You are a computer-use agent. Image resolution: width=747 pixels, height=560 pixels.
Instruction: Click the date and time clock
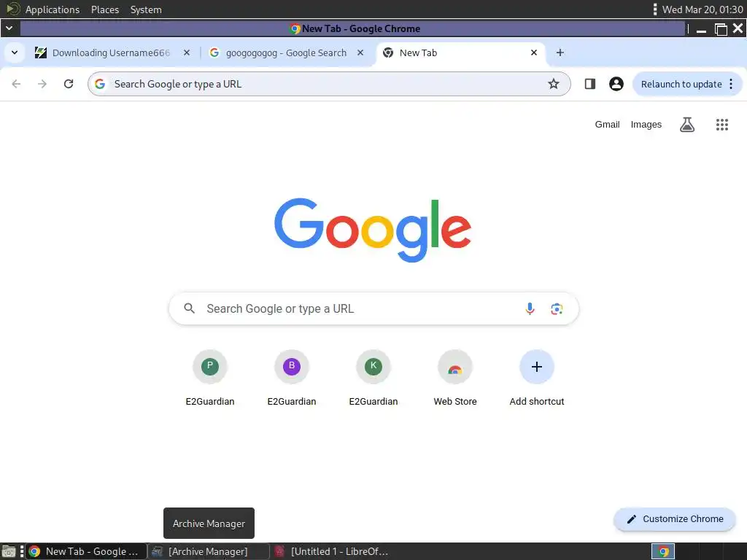tap(703, 9)
